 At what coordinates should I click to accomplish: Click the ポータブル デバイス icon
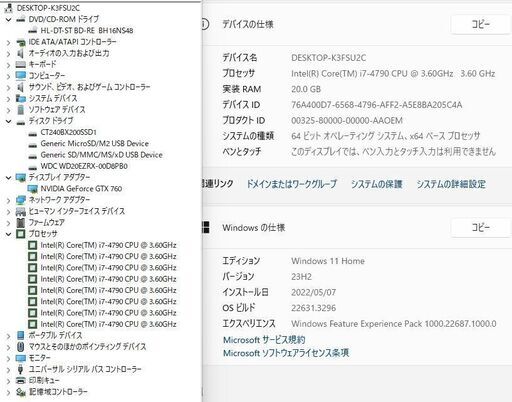tap(21, 335)
